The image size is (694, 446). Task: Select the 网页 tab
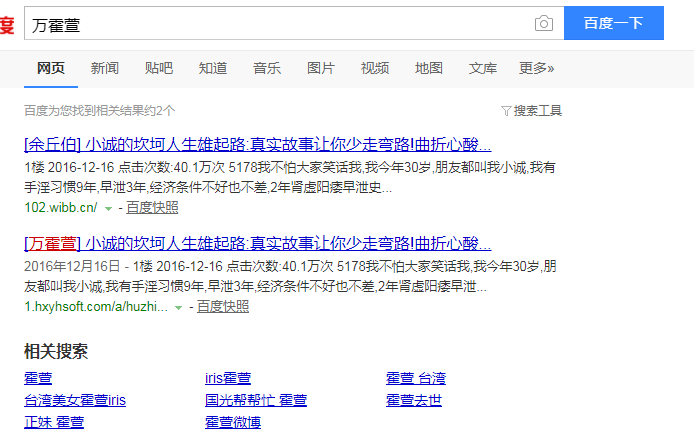click(51, 68)
